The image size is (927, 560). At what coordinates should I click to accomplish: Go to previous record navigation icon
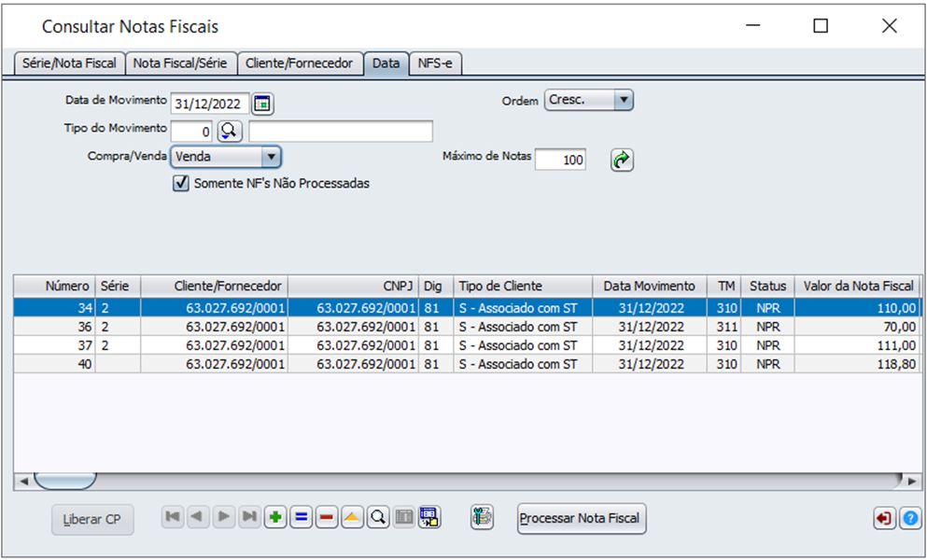198,517
